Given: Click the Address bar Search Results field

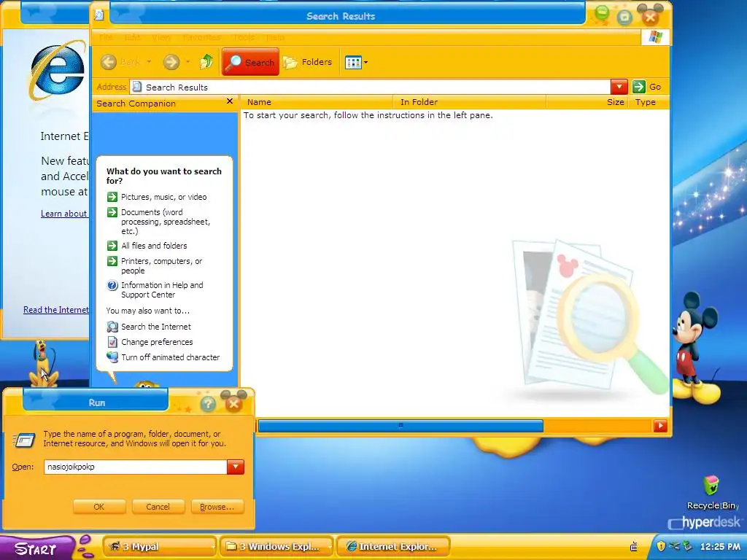Looking at the screenshot, I should (x=370, y=87).
